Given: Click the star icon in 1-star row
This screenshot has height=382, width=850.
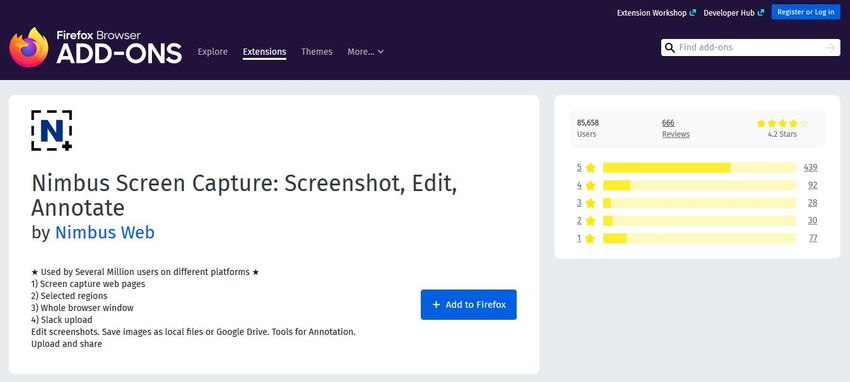Looking at the screenshot, I should click(590, 238).
